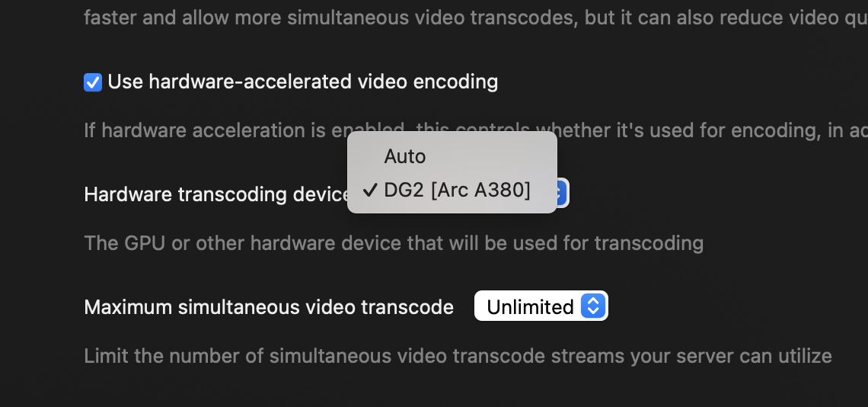Select Auto in the device popup
The height and width of the screenshot is (407, 868).
point(404,156)
